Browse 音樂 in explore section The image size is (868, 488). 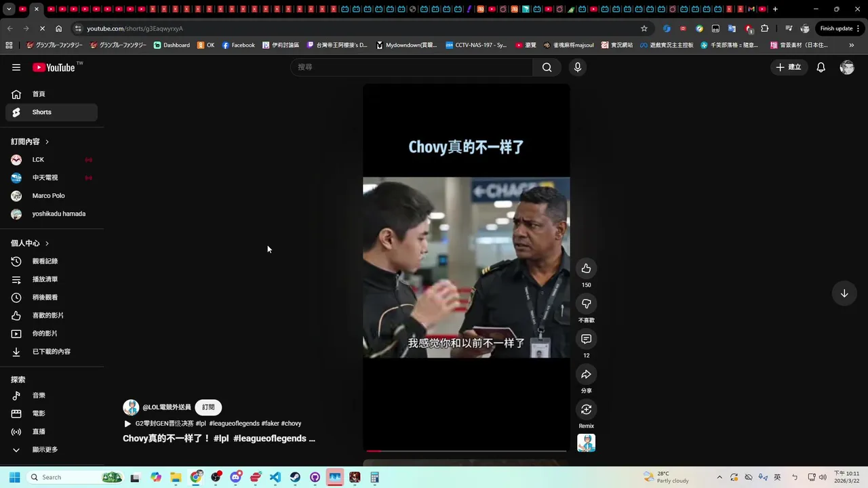(52, 395)
